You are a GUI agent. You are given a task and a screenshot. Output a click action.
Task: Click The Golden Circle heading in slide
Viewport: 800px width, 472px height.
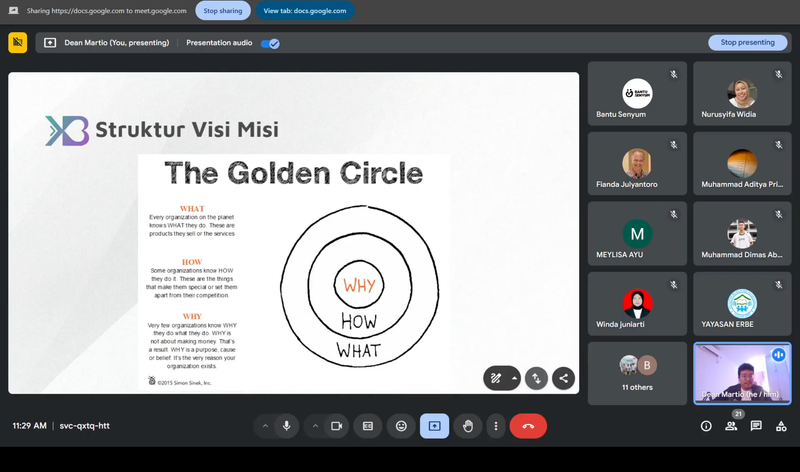pos(293,173)
